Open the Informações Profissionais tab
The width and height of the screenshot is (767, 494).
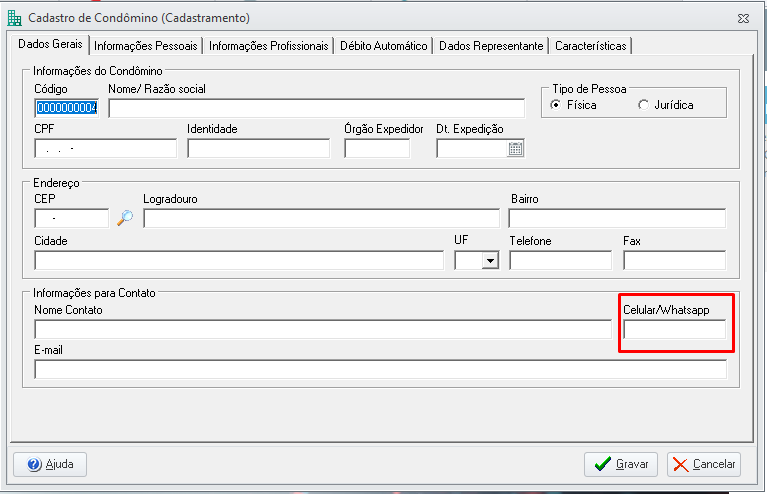pos(269,46)
